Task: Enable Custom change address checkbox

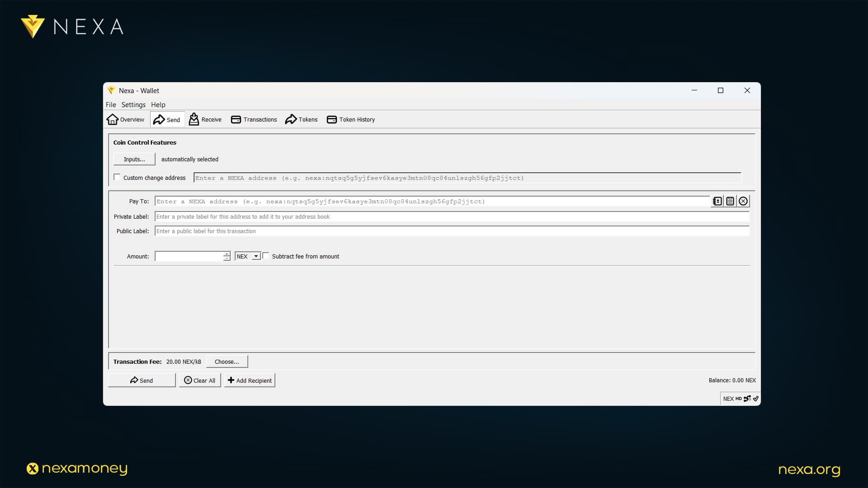Action: click(x=117, y=177)
